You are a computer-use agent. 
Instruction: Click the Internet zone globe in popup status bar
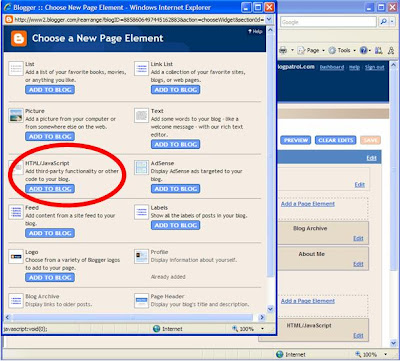(156, 329)
